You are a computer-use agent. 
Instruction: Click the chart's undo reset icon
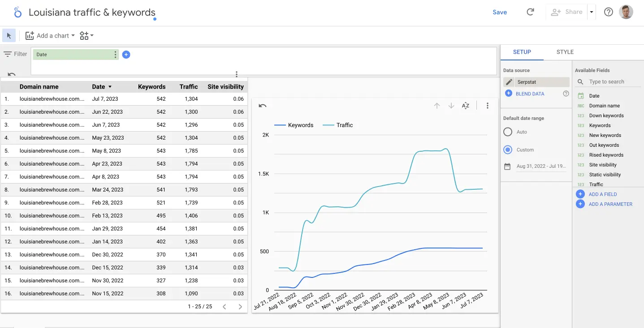click(x=263, y=106)
